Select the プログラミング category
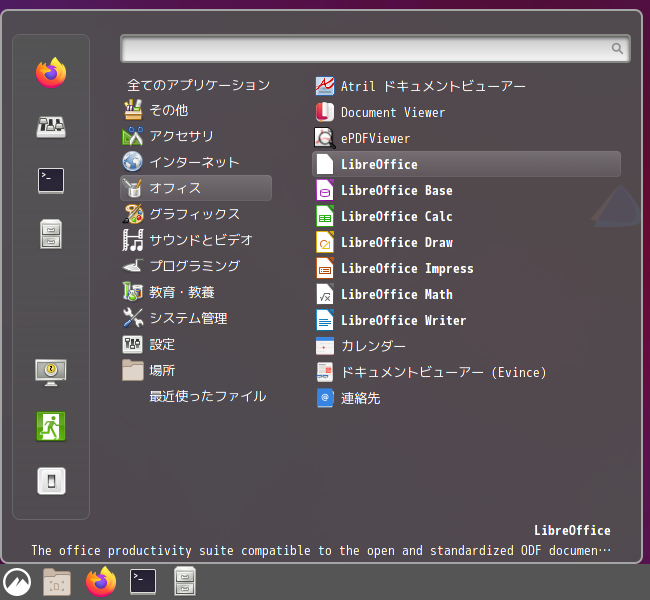Viewport: 650px width, 600px height. [196, 266]
